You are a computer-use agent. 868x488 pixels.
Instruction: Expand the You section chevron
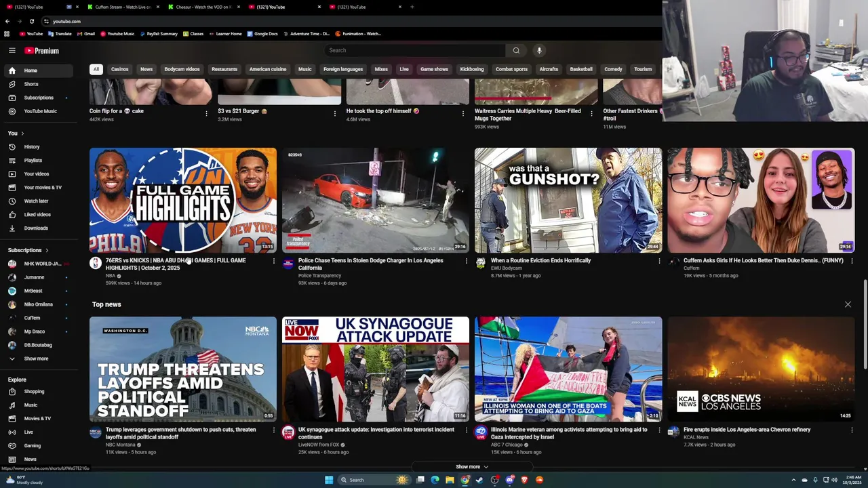(22, 134)
